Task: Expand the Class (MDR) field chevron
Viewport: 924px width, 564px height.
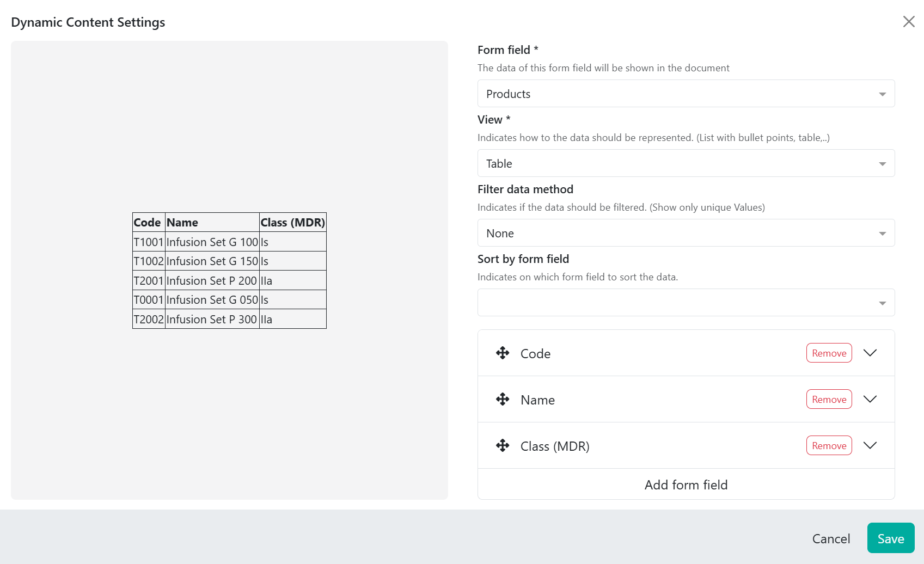Action: point(870,445)
